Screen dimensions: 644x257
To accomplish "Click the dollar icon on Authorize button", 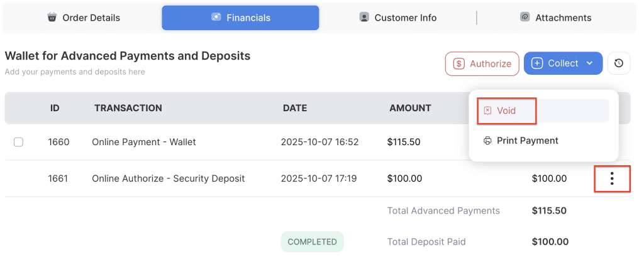I will [x=459, y=63].
